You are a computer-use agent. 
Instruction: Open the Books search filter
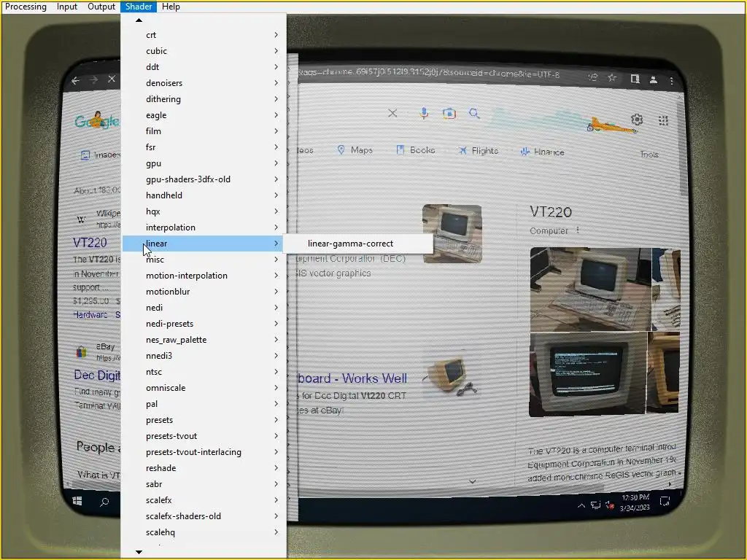click(416, 150)
